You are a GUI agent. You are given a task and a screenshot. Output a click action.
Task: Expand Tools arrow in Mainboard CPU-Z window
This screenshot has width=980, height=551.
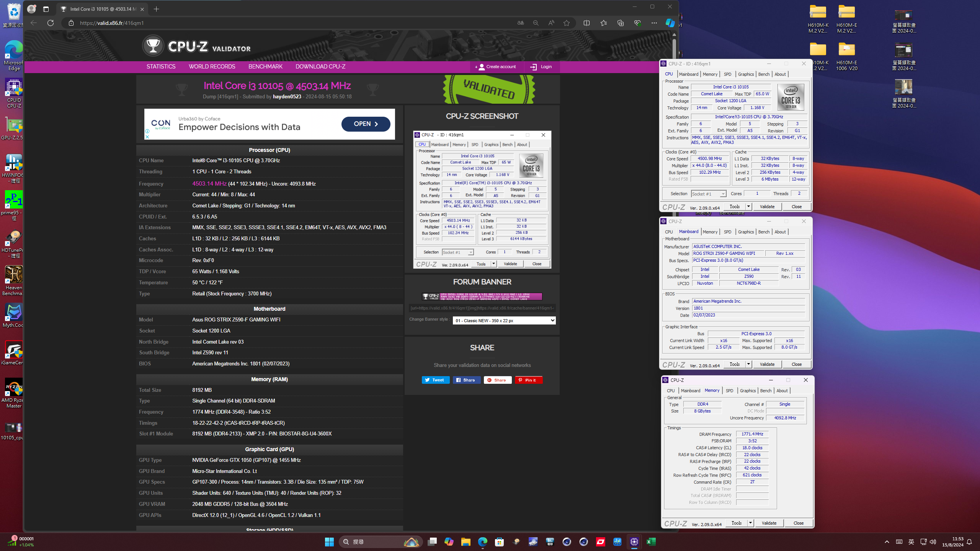click(x=748, y=364)
